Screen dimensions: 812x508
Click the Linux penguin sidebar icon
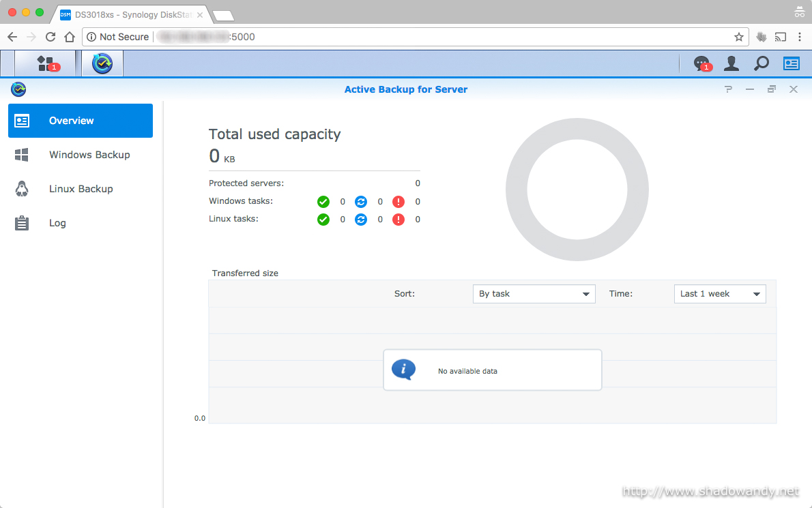click(x=22, y=189)
